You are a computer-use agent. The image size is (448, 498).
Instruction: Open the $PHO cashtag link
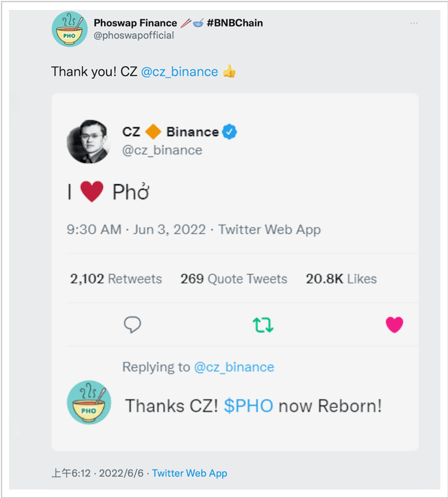pyautogui.click(x=249, y=406)
